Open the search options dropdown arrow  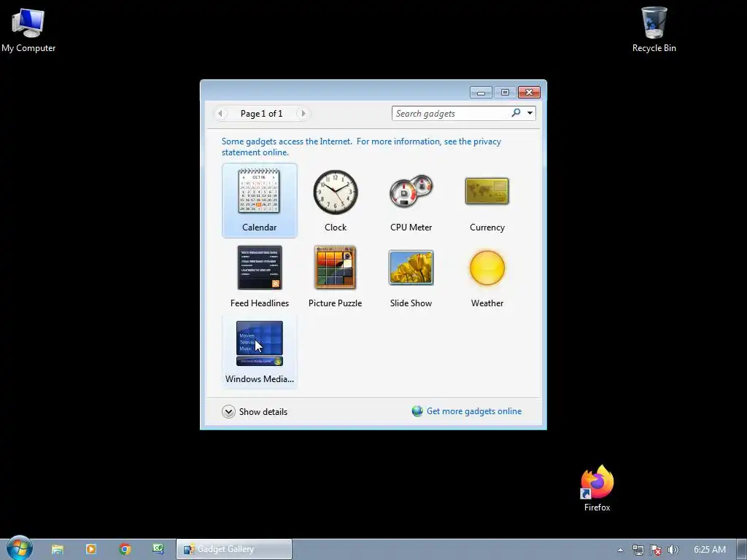pyautogui.click(x=530, y=113)
